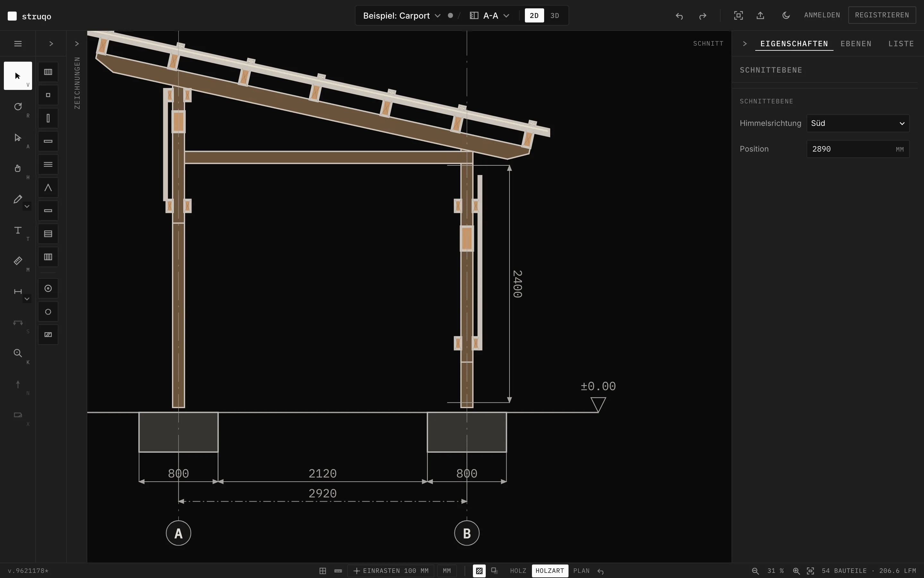This screenshot has height=578, width=924.
Task: Select the dimension line tool
Action: [18, 292]
